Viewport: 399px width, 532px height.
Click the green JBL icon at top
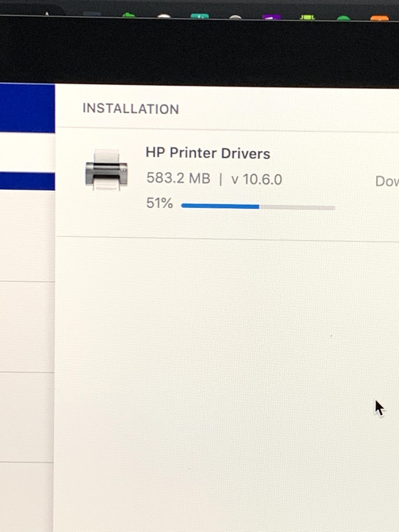pos(307,17)
